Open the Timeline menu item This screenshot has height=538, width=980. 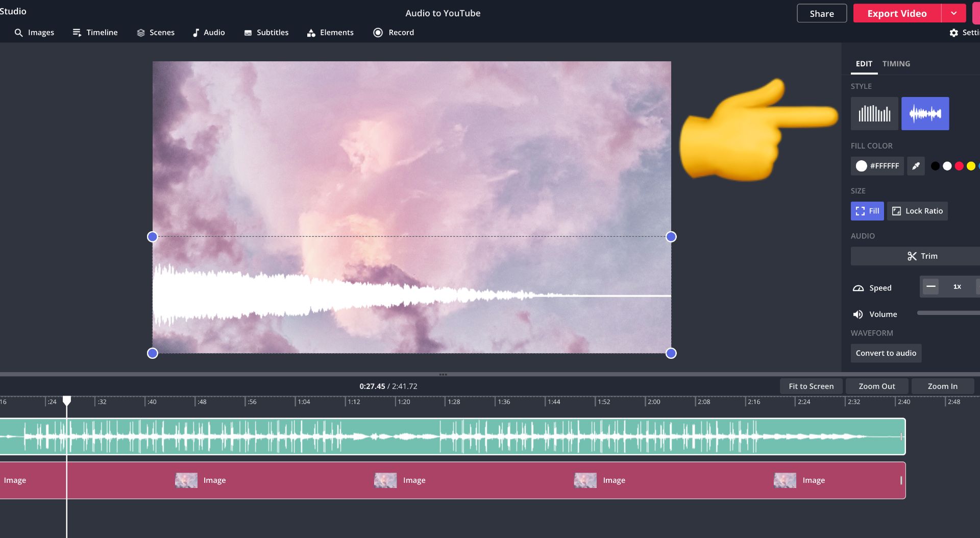click(95, 33)
